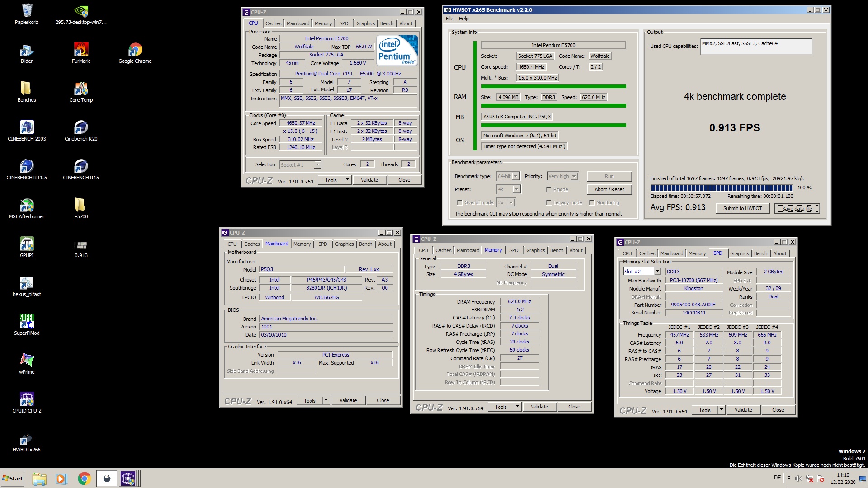Launch FurMark from the desktop
Viewport: 868px width, 488px height.
tap(81, 52)
